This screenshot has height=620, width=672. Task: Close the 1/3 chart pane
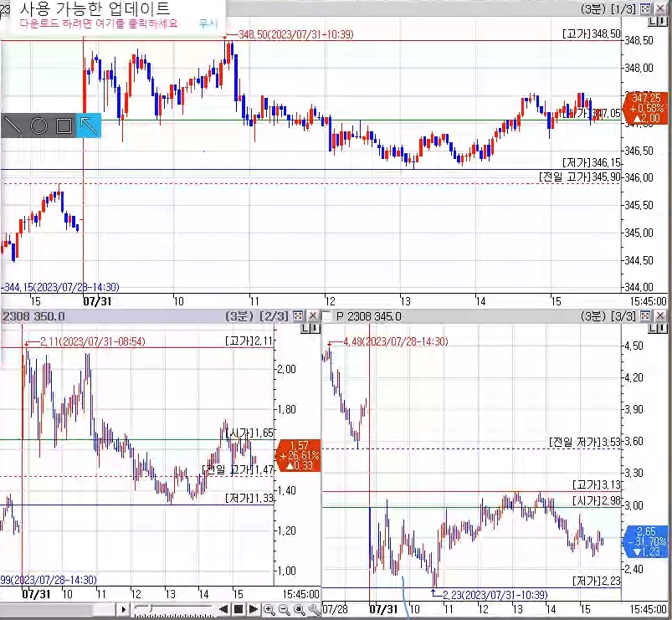[x=660, y=8]
